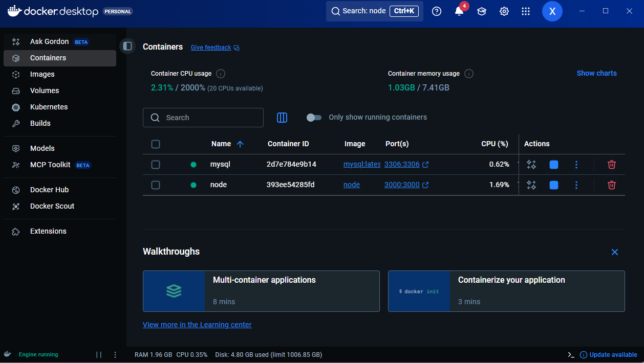The height and width of the screenshot is (363, 644).
Task: Click the Give feedback link
Action: (x=211, y=48)
